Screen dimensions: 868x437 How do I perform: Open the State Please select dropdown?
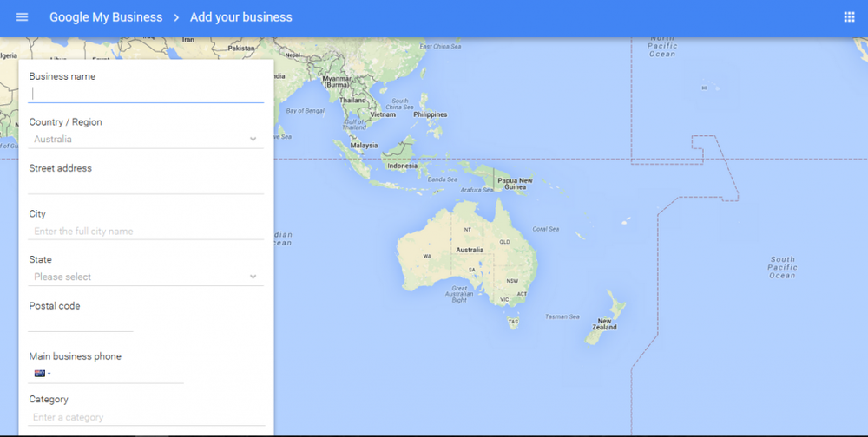point(146,277)
